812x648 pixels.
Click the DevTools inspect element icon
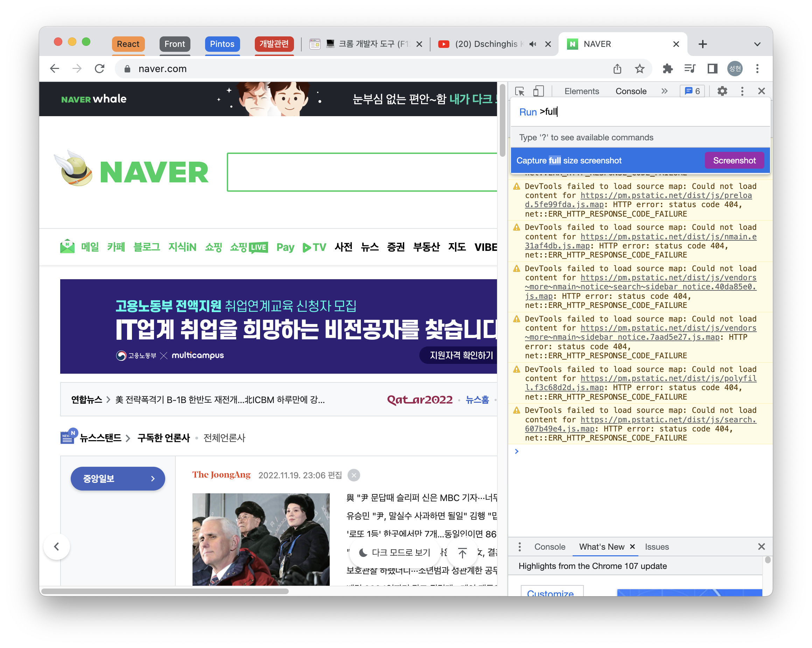tap(520, 91)
